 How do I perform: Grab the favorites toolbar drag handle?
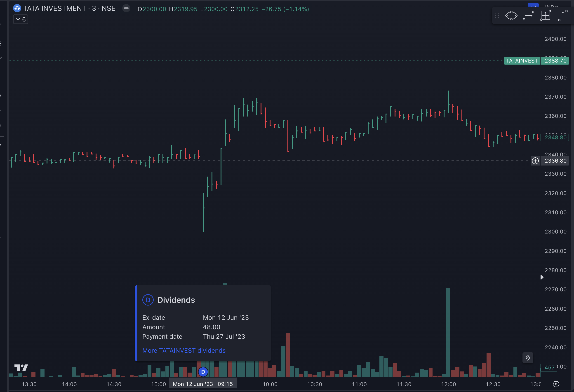point(497,16)
